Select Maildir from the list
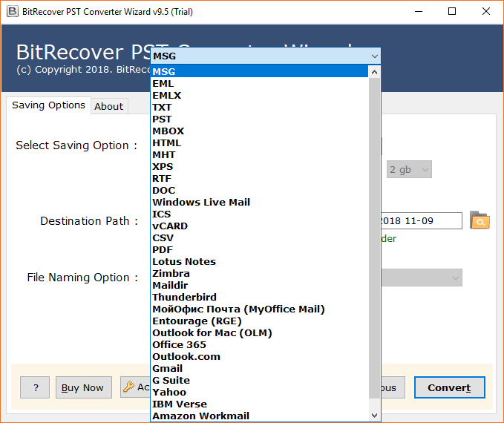504x423 pixels. tap(259, 286)
